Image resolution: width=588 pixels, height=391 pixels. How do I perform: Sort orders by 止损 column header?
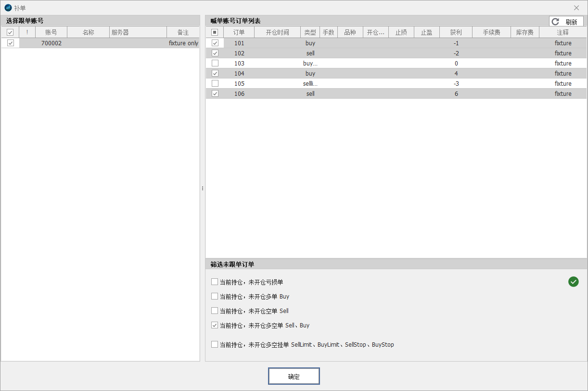tap(401, 32)
